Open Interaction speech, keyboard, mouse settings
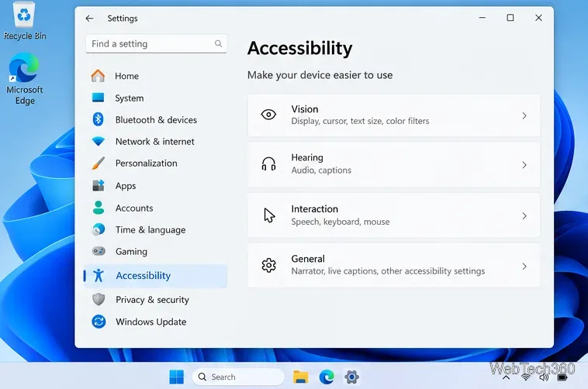588x389 pixels. pos(394,215)
